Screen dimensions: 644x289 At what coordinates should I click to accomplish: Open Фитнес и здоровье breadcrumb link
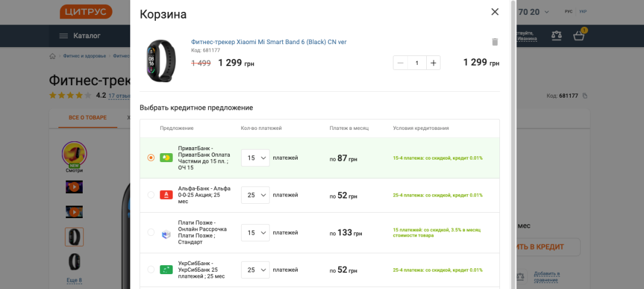coord(84,56)
